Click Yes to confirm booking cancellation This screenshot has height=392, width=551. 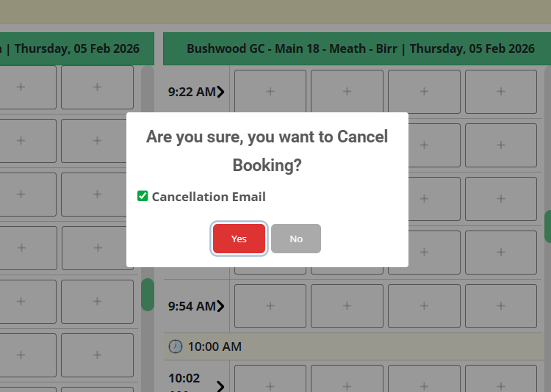point(239,239)
